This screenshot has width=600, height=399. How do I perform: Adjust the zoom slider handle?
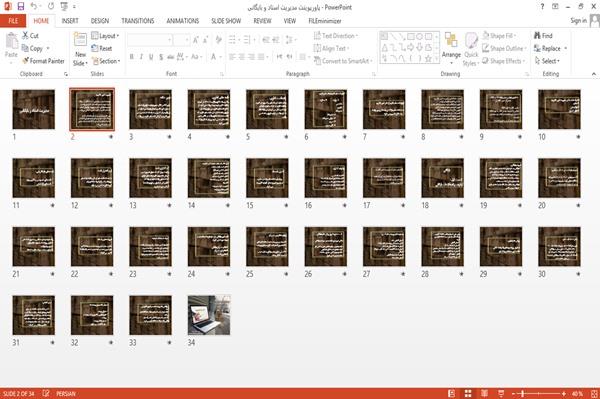pyautogui.click(x=522, y=393)
